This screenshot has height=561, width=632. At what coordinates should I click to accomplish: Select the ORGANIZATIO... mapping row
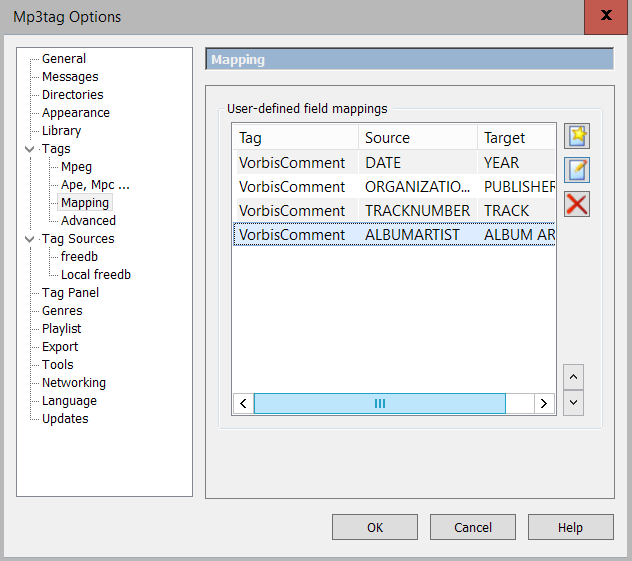[394, 187]
